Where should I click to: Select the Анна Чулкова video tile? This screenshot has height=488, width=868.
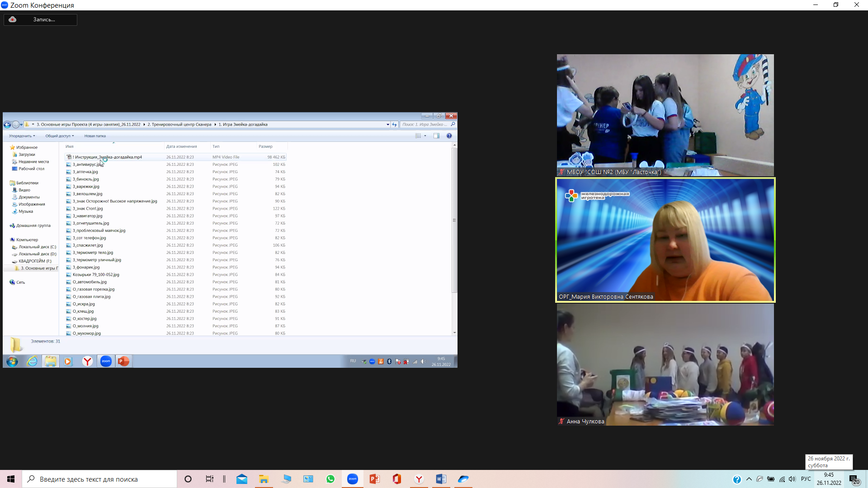pos(665,364)
